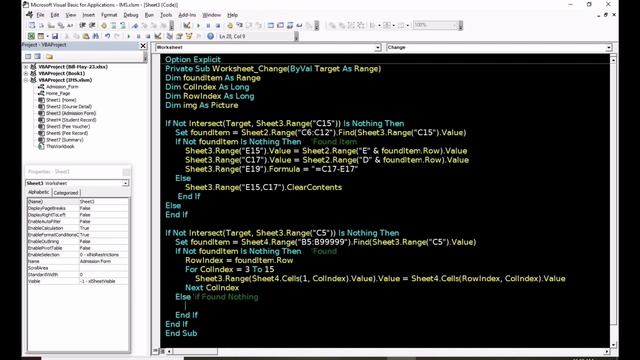Viewport: 640px width, 360px height.
Task: Open the Tools menu
Action: tap(166, 15)
